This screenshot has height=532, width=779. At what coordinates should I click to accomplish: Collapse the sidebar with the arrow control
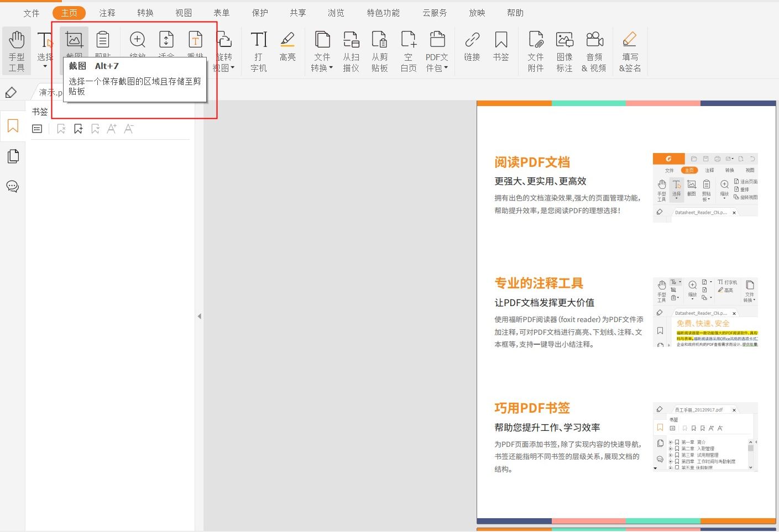coord(199,316)
